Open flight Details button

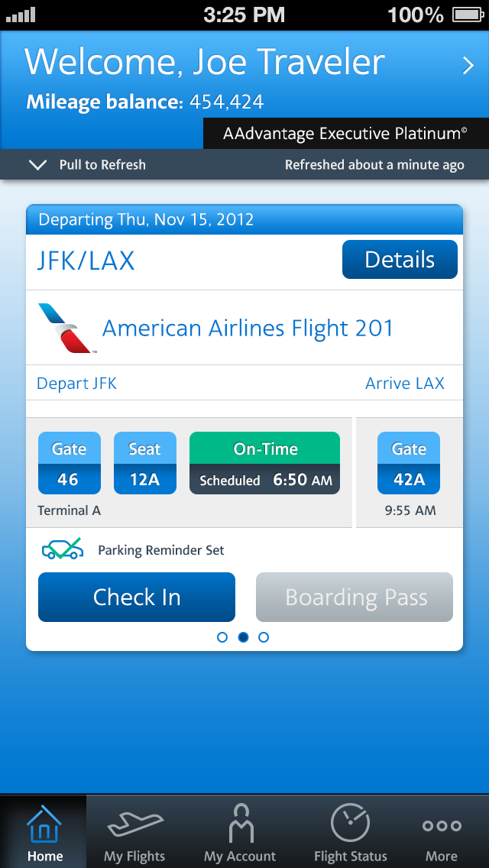click(x=400, y=260)
